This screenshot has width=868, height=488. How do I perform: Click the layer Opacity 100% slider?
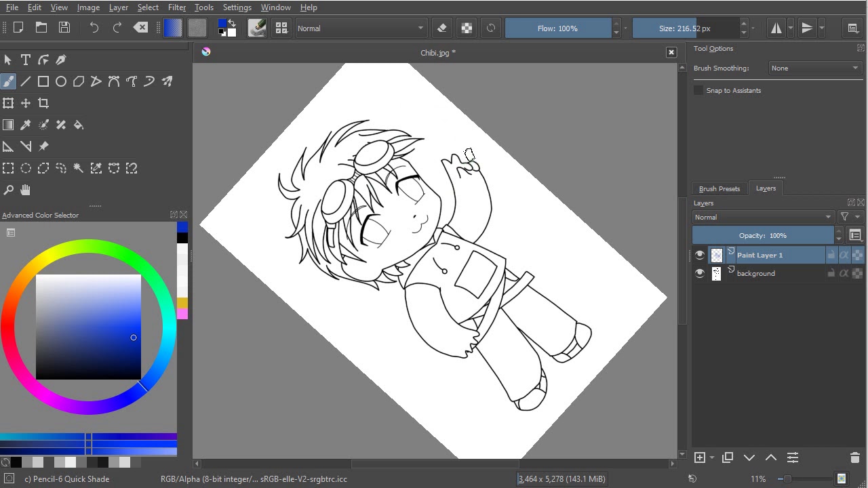763,235
